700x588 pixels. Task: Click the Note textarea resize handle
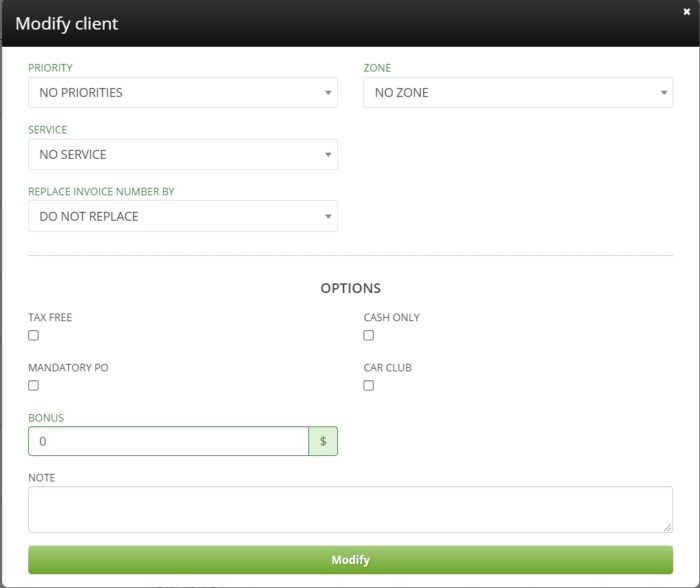(x=668, y=528)
